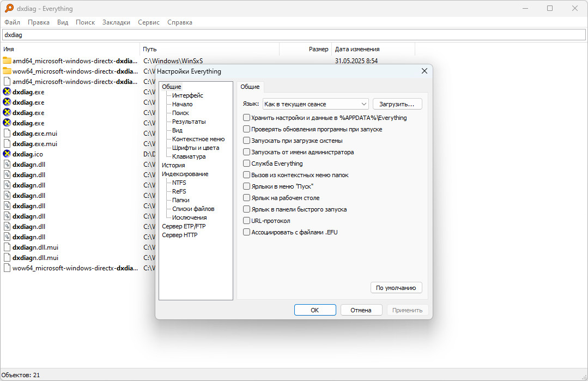Screen dimensions: 588x381
Task: Open the Язык language dropdown
Action: [316, 104]
